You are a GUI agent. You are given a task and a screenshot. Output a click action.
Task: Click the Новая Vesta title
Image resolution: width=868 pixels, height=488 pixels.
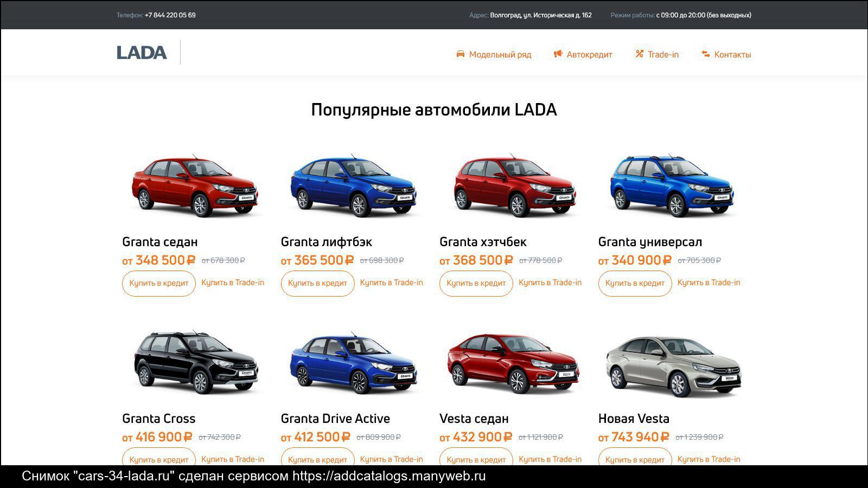(634, 419)
